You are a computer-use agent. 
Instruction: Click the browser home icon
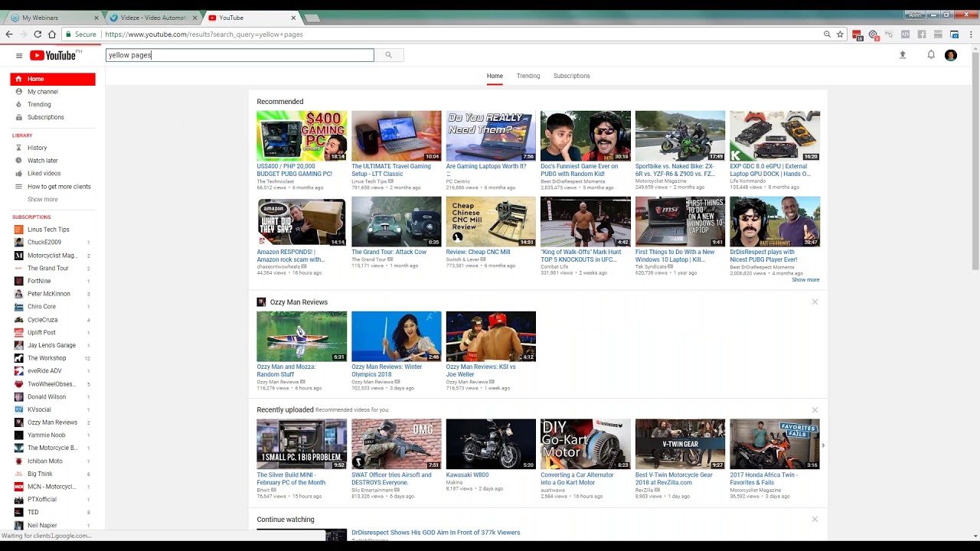[x=52, y=34]
